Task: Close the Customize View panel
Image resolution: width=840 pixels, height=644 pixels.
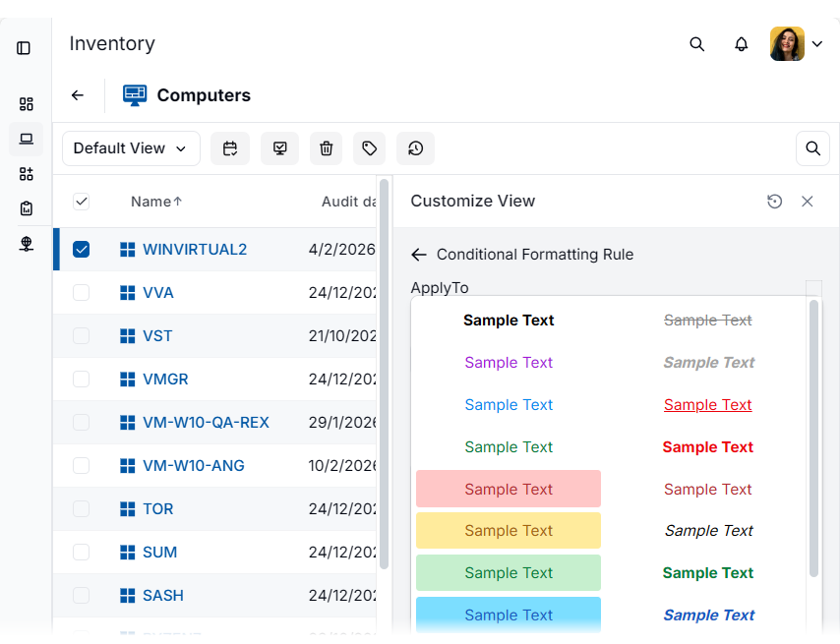Action: pos(808,202)
